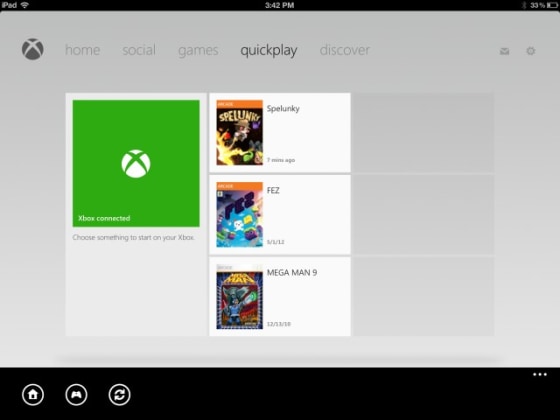Open the messages envelope icon
The image size is (560, 420).
(504, 51)
